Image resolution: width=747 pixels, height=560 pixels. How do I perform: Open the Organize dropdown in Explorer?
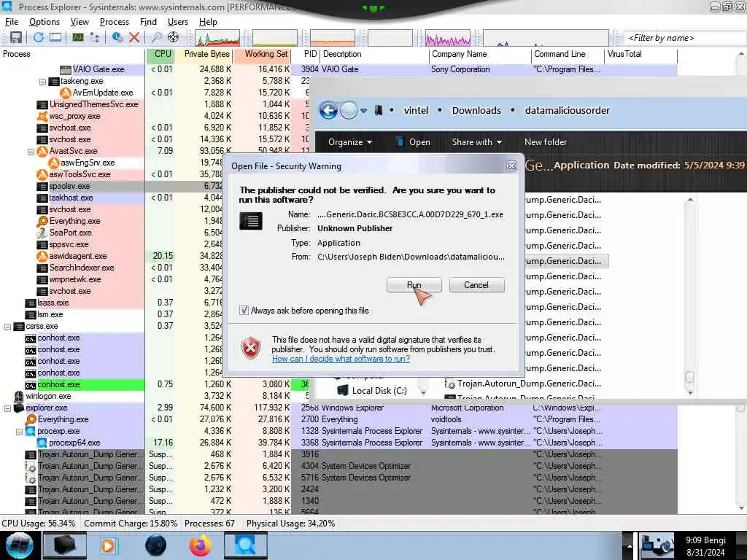[x=350, y=142]
